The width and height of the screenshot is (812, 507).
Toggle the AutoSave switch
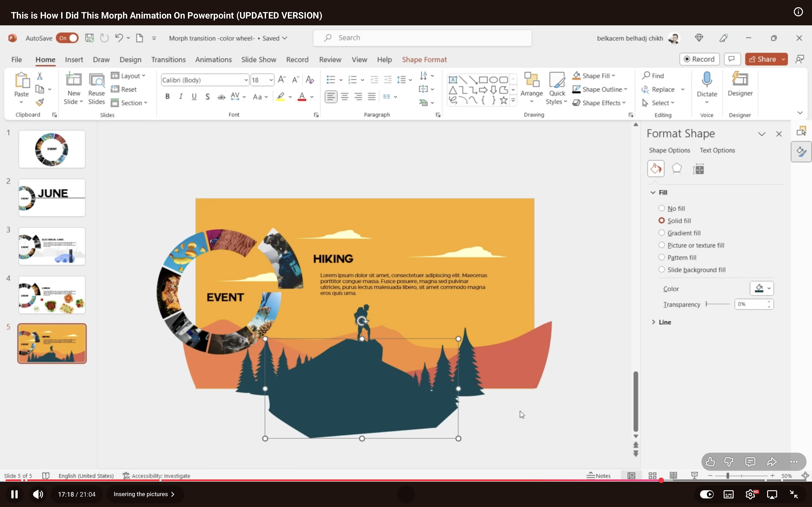(67, 38)
